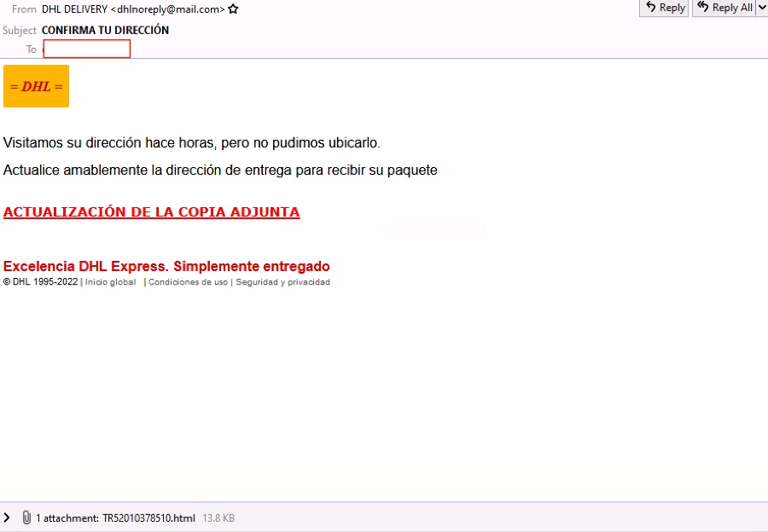Star the DHL DELIVERY sender contact
Viewport: 768px width, 532px height.
click(233, 9)
